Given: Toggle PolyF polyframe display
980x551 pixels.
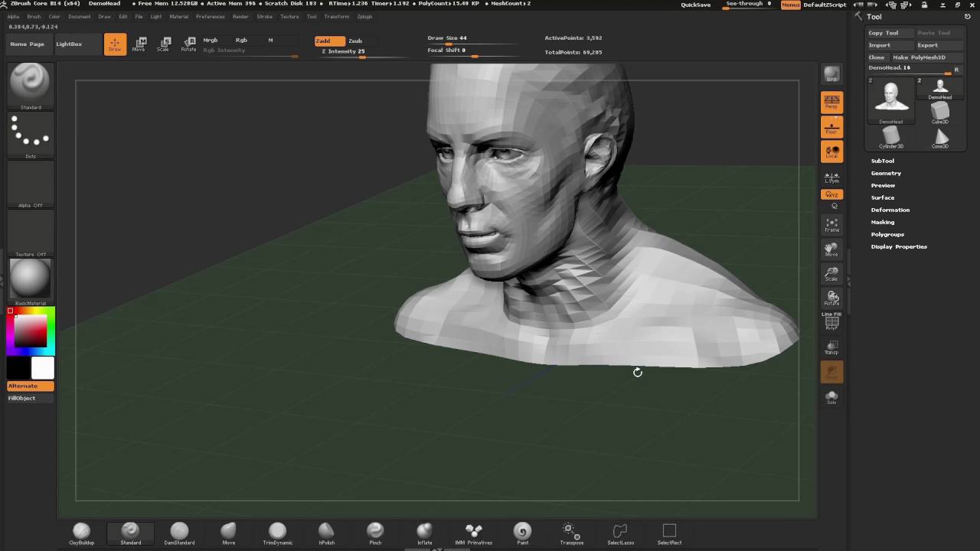Looking at the screenshot, I should click(831, 323).
